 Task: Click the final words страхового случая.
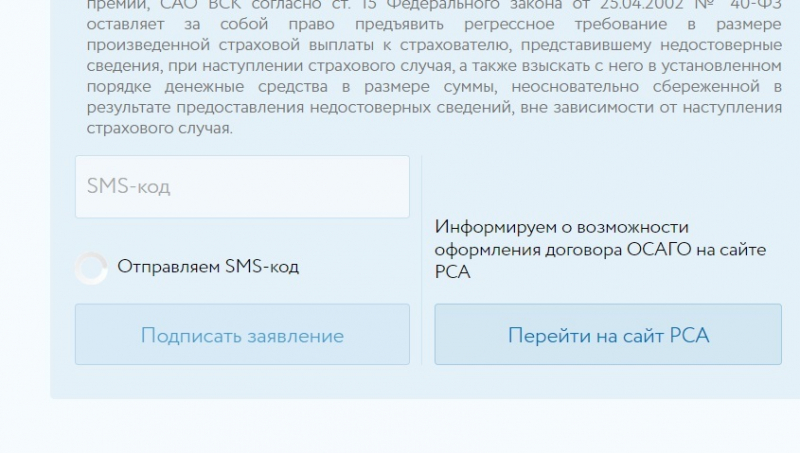pyautogui.click(x=159, y=128)
